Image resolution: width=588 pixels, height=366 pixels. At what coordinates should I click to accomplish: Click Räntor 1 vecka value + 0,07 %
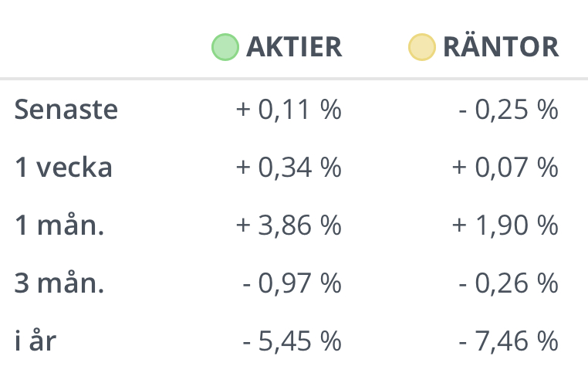(x=505, y=168)
